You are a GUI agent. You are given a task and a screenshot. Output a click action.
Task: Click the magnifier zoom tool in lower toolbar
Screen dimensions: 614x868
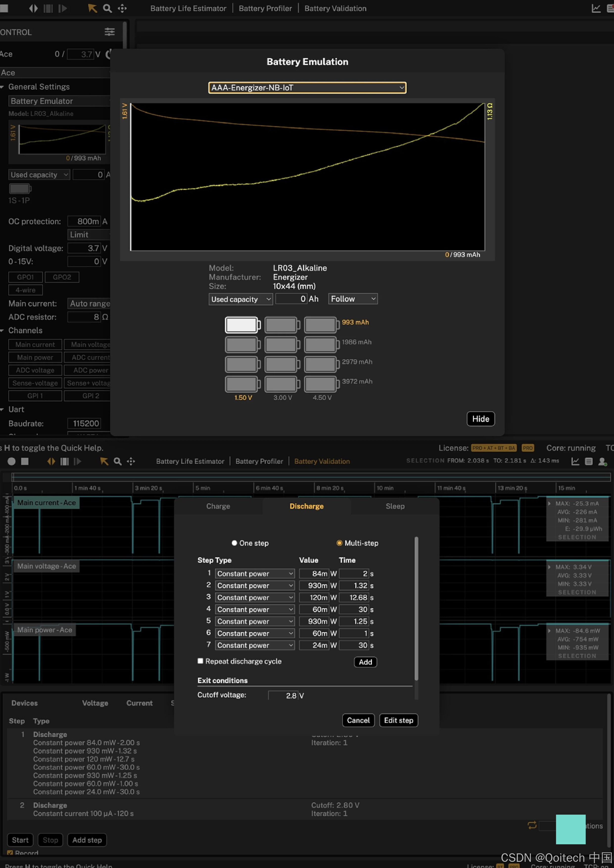point(118,461)
